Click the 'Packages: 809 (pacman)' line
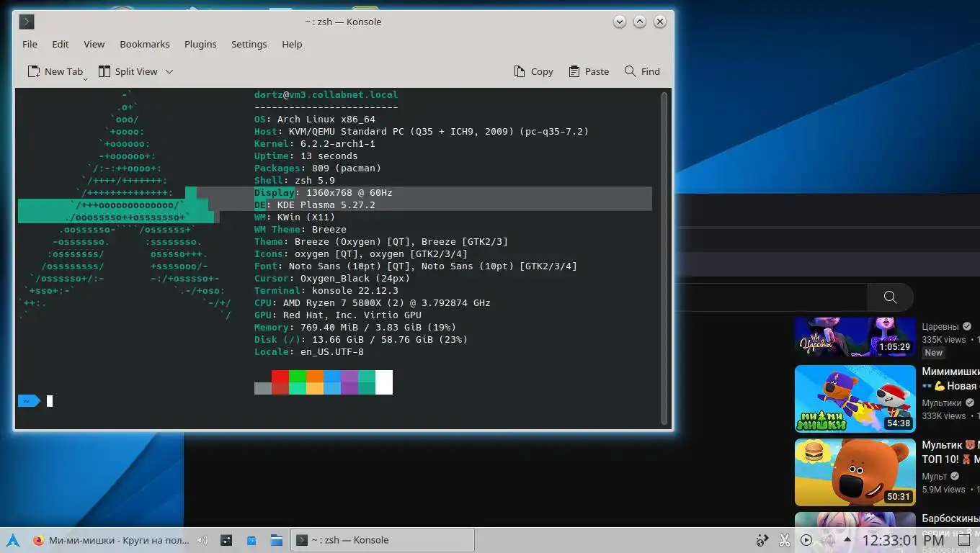The width and height of the screenshot is (980, 553). [318, 168]
